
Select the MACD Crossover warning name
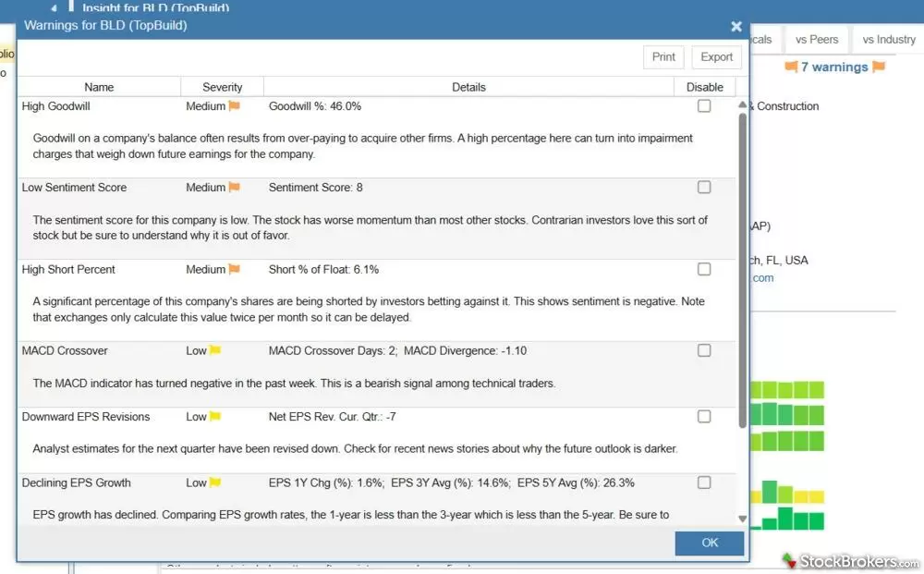65,350
